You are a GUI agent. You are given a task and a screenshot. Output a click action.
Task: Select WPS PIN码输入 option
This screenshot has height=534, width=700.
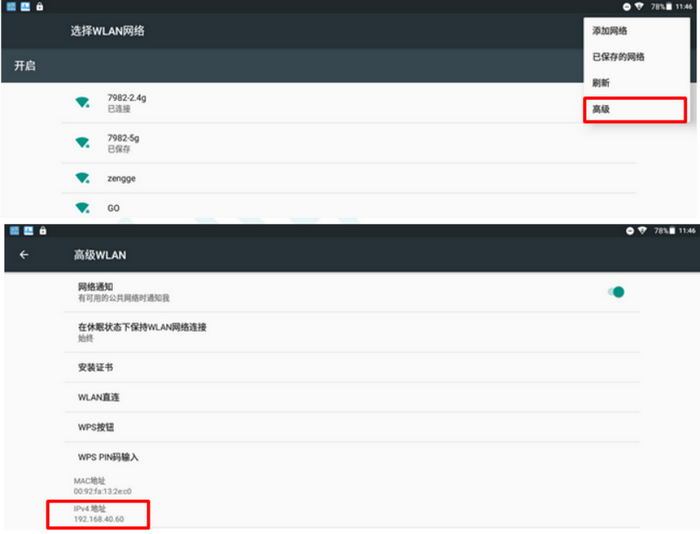pos(108,457)
